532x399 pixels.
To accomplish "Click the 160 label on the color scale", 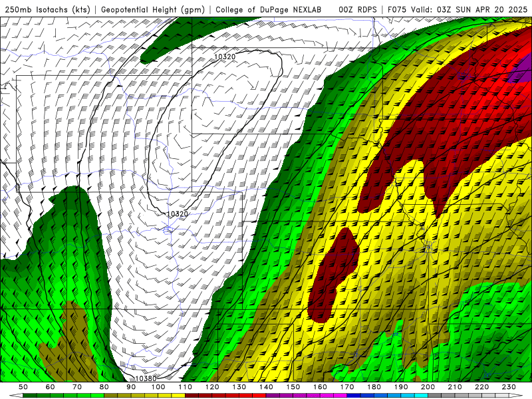I will (x=321, y=387).
